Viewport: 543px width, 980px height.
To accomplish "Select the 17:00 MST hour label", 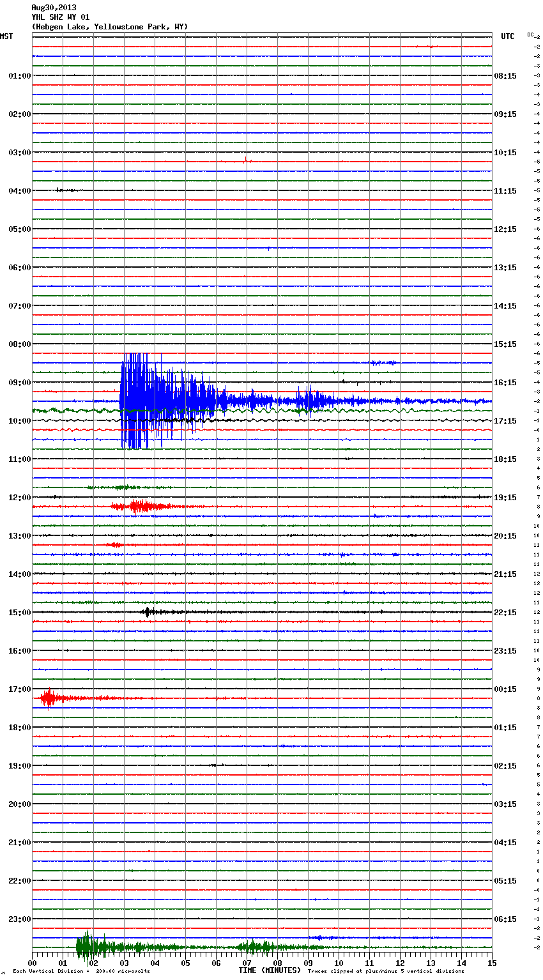I will (20, 689).
